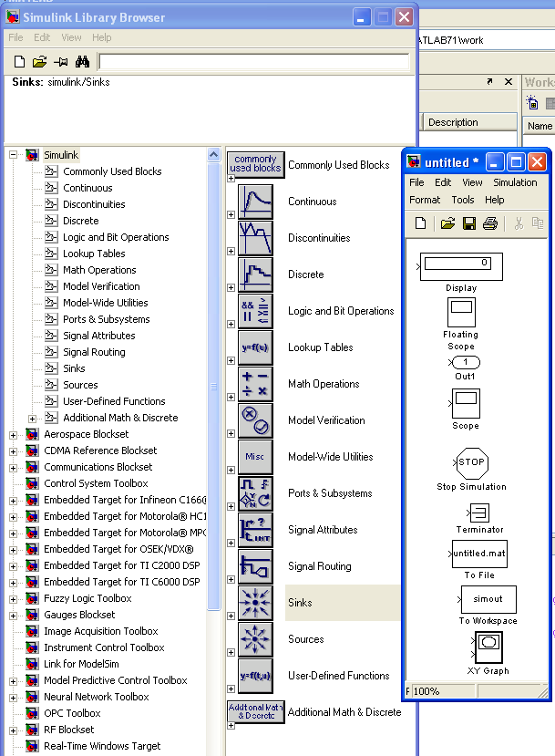Select the Stop Simulation block in the model

pyautogui.click(x=472, y=463)
